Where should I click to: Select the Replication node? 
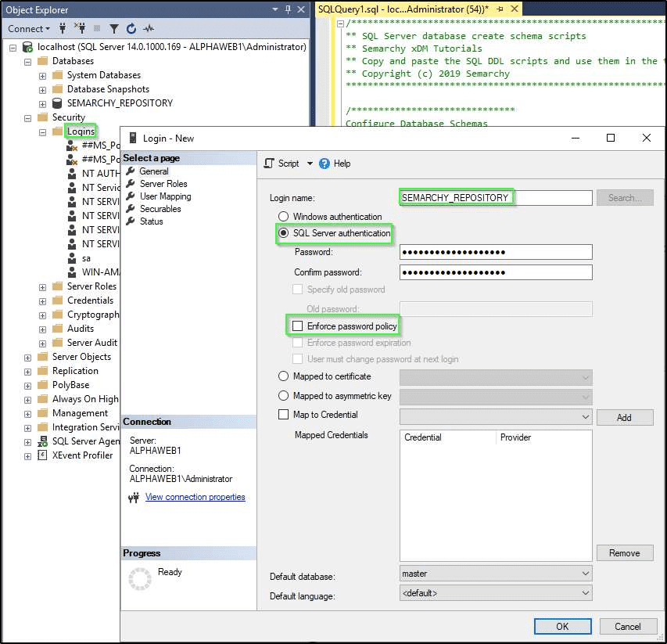pos(75,371)
